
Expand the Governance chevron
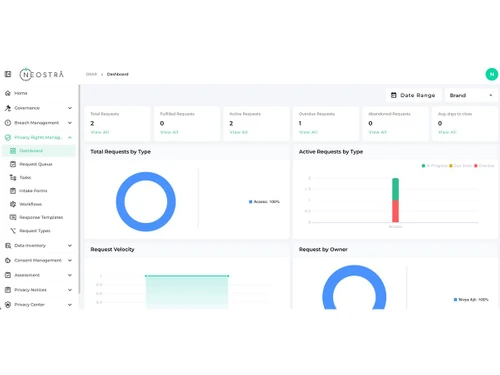pos(70,108)
